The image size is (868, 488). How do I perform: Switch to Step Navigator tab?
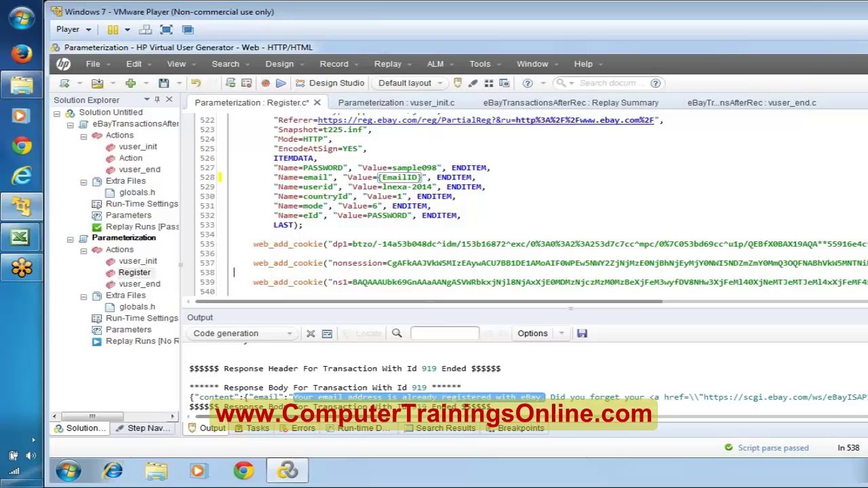click(142, 428)
